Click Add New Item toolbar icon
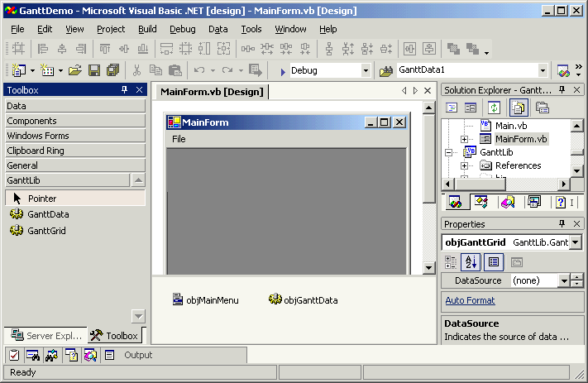Screen dimensions: 588x383 tap(47, 70)
